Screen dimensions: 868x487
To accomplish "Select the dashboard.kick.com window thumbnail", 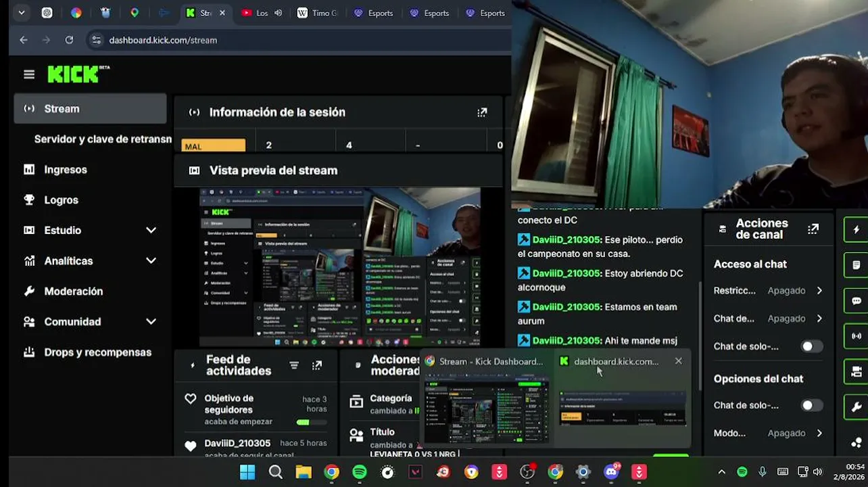I will coord(623,399).
